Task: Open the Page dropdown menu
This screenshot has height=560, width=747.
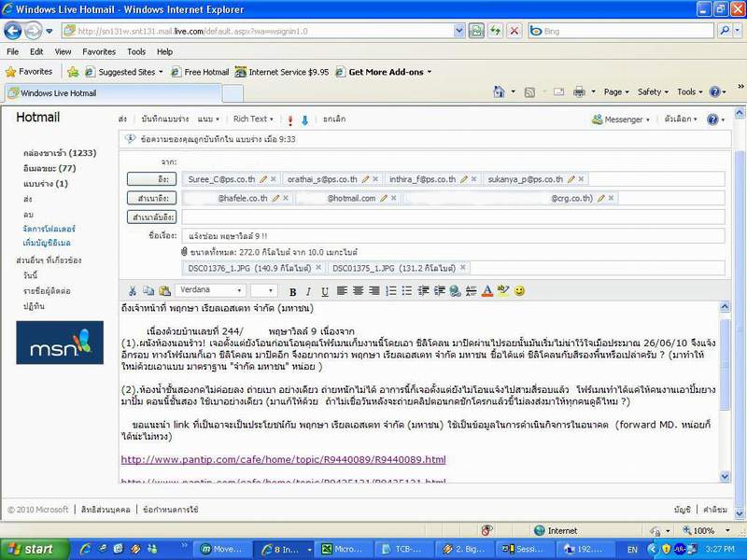Action: (x=616, y=91)
